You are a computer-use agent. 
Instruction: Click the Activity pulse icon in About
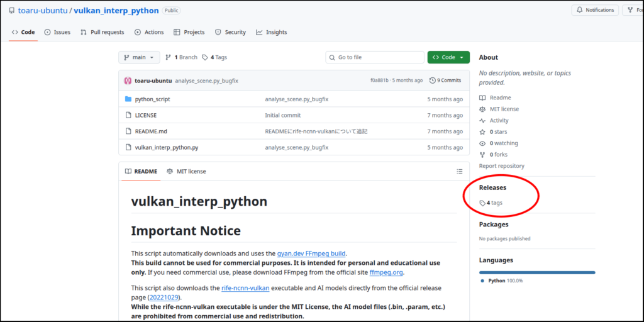pos(482,121)
